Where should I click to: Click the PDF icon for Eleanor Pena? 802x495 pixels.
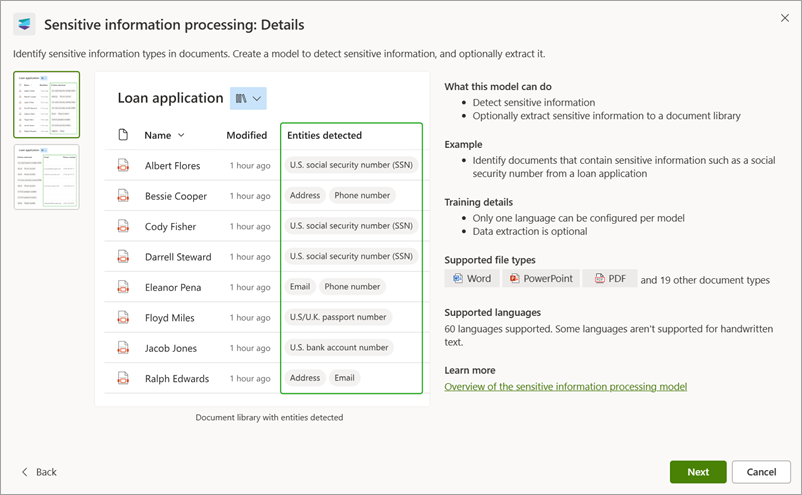123,287
